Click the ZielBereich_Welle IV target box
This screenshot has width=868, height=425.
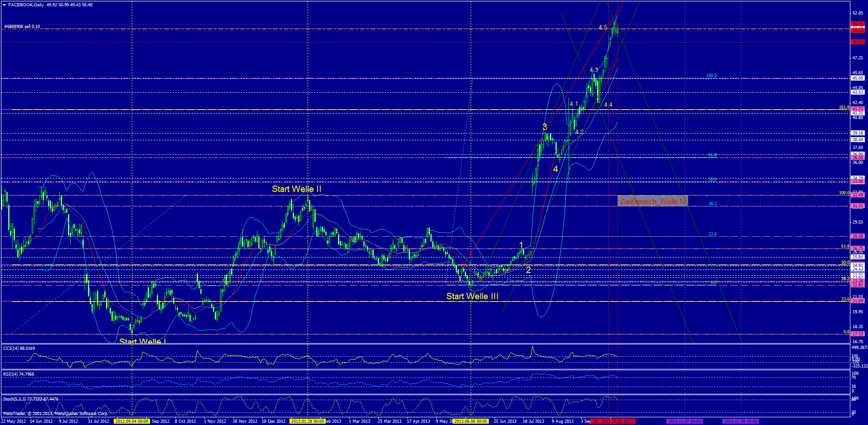click(x=653, y=201)
